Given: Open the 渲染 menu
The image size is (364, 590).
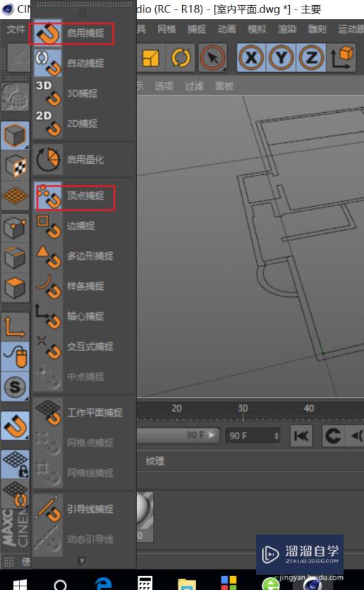Looking at the screenshot, I should [287, 29].
